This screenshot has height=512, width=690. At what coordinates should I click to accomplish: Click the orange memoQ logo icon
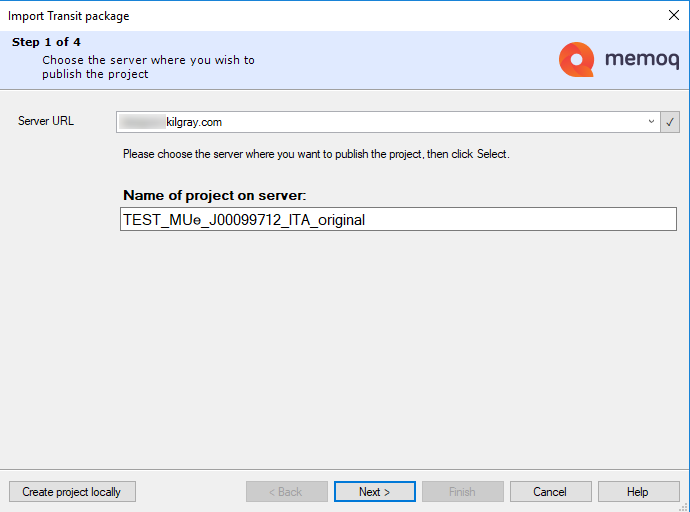(577, 60)
